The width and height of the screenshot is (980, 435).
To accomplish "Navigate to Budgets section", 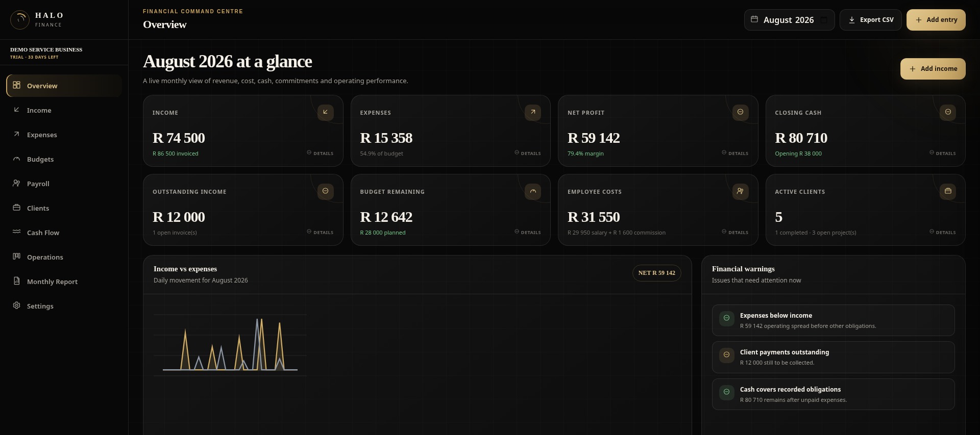I will (64, 159).
